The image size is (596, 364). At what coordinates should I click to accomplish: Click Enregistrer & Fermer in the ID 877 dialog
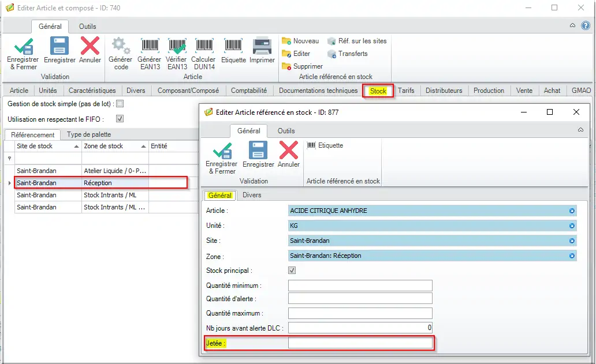click(222, 158)
